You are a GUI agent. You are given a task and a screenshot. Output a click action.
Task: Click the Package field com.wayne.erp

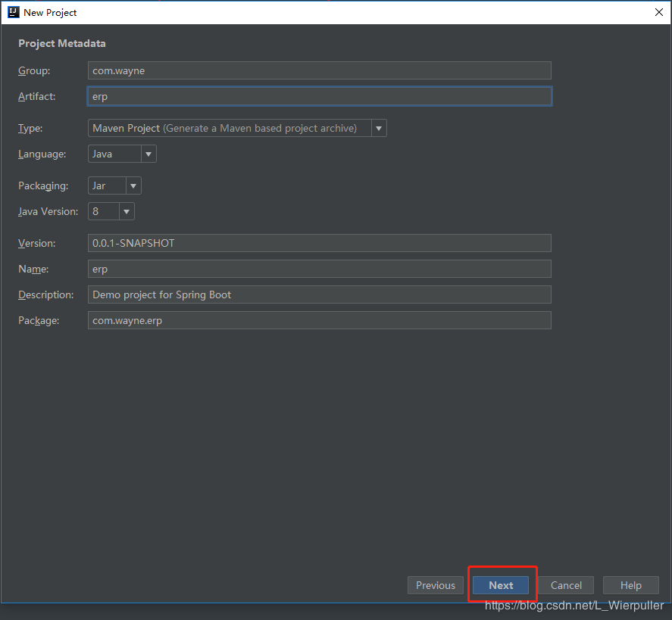319,320
